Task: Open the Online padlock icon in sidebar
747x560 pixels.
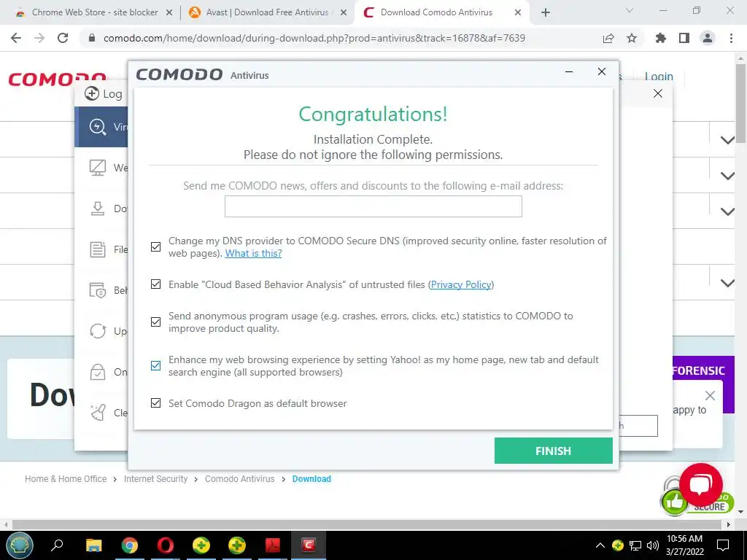Action: [98, 372]
